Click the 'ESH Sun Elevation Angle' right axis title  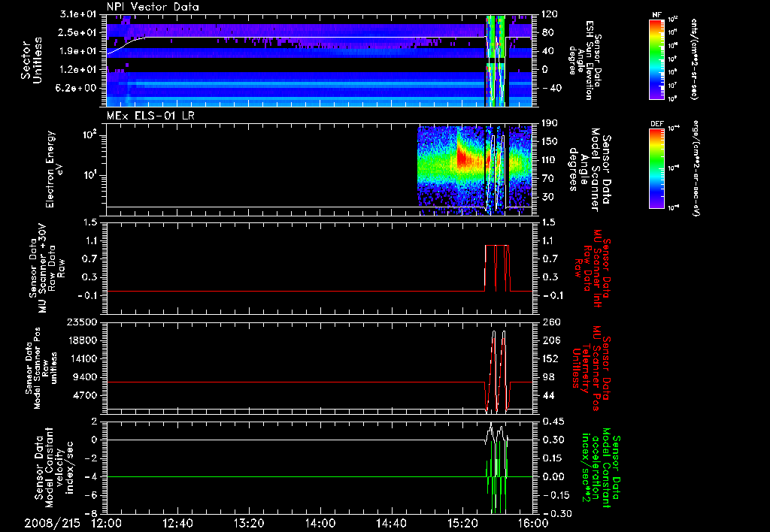pos(585,60)
